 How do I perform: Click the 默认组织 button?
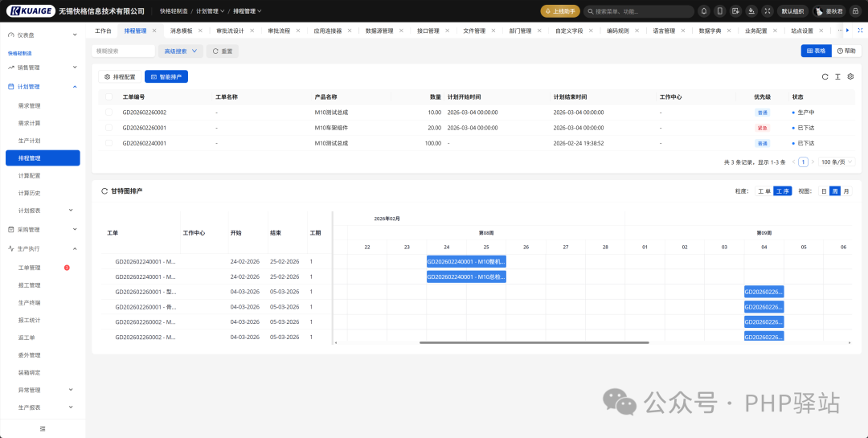pyautogui.click(x=793, y=11)
